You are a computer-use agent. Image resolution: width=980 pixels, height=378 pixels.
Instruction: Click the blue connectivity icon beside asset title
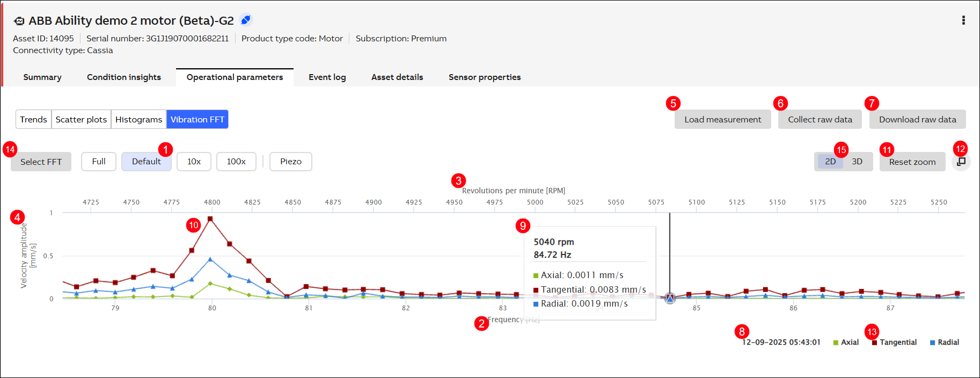click(246, 20)
